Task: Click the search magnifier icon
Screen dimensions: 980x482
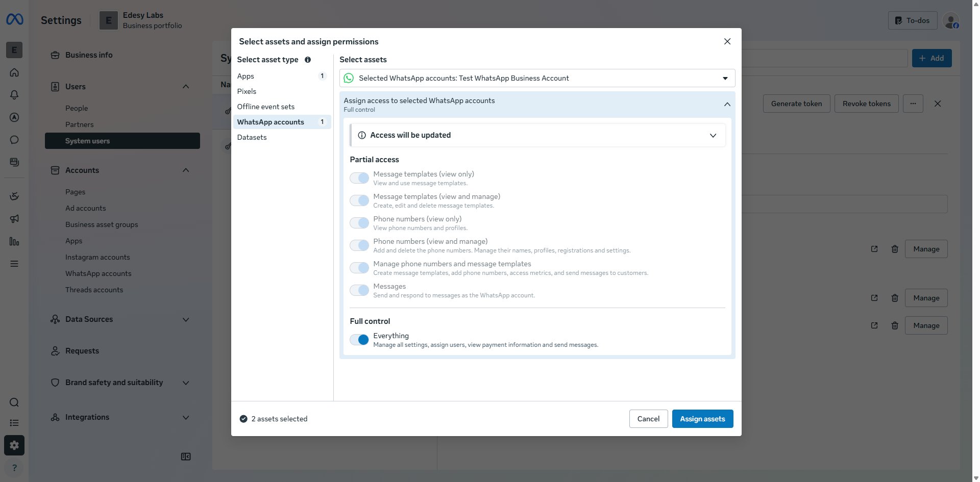Action: [14, 402]
